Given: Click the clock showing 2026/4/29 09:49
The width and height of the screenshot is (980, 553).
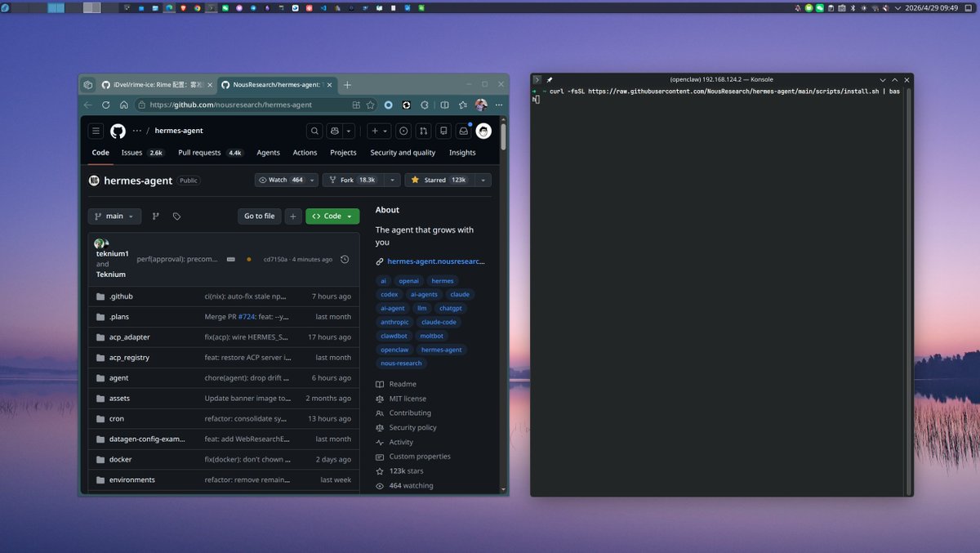Looking at the screenshot, I should click(x=931, y=7).
